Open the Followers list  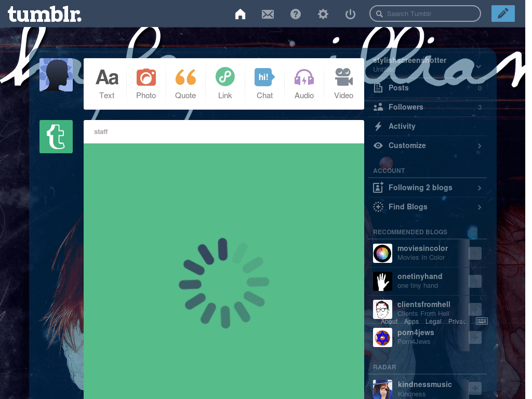pos(428,107)
